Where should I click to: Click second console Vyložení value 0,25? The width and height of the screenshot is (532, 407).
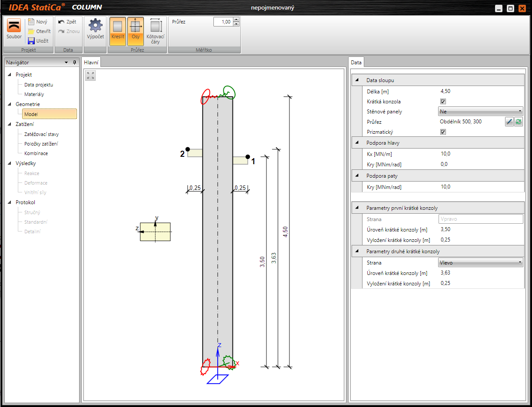[x=446, y=283]
